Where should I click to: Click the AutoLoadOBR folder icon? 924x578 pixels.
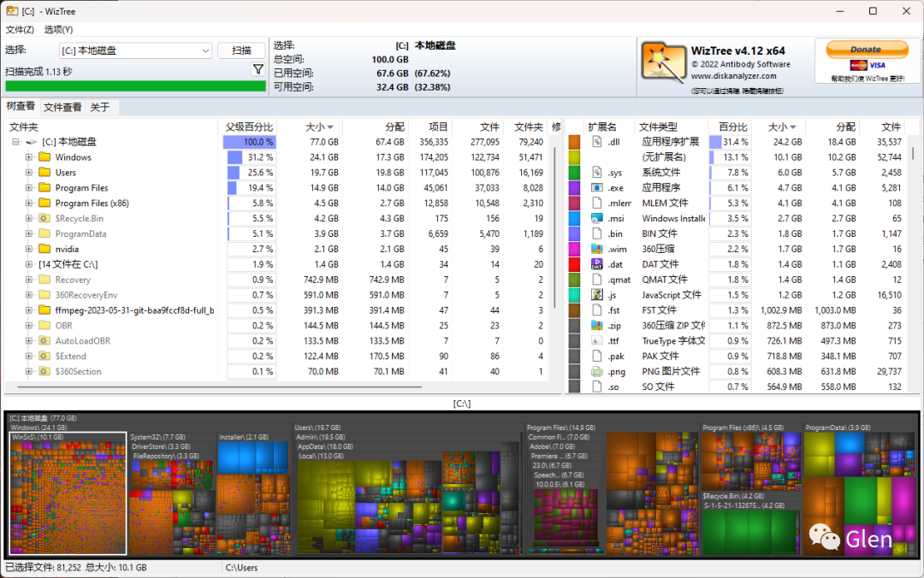(x=44, y=340)
